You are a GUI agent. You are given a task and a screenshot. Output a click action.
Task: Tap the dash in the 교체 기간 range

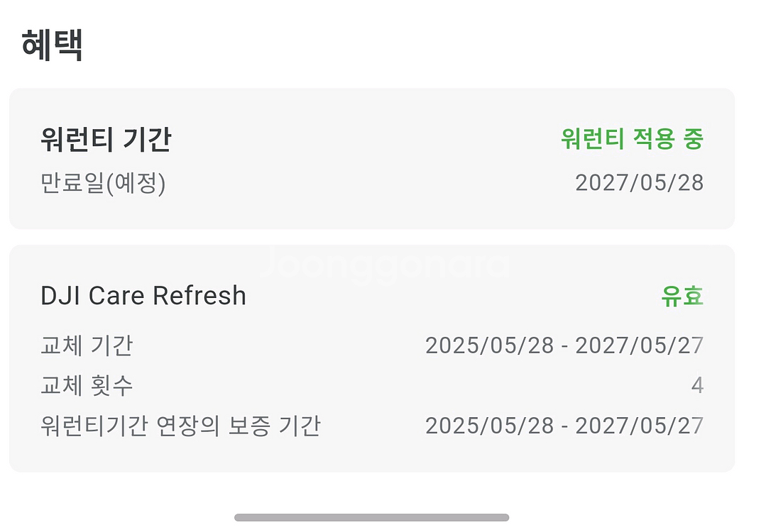(564, 347)
